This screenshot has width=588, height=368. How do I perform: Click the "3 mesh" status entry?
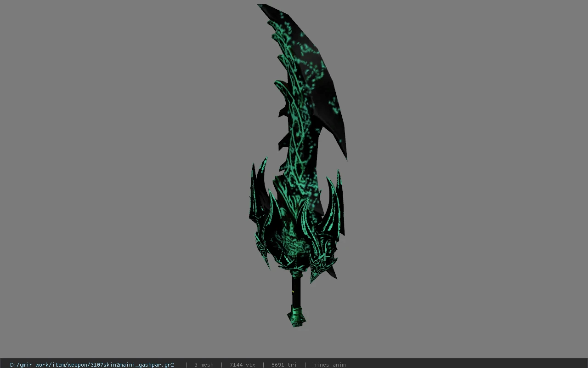coord(204,365)
